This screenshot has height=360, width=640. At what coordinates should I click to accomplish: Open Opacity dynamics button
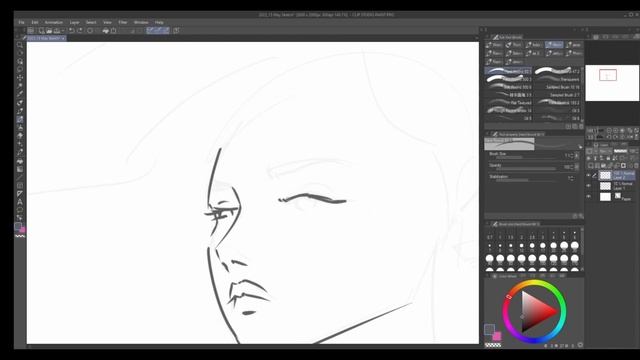click(577, 167)
